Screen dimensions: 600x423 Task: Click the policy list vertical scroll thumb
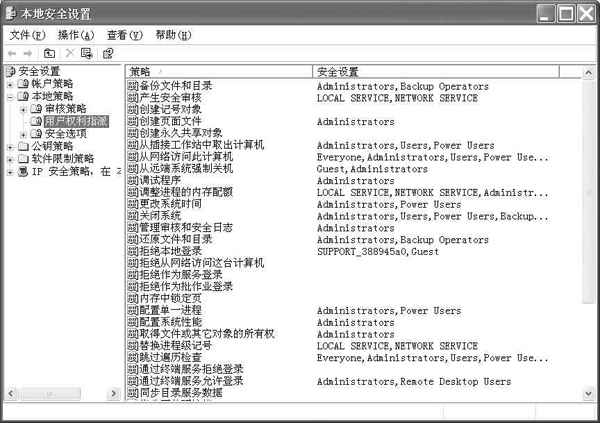click(589, 191)
